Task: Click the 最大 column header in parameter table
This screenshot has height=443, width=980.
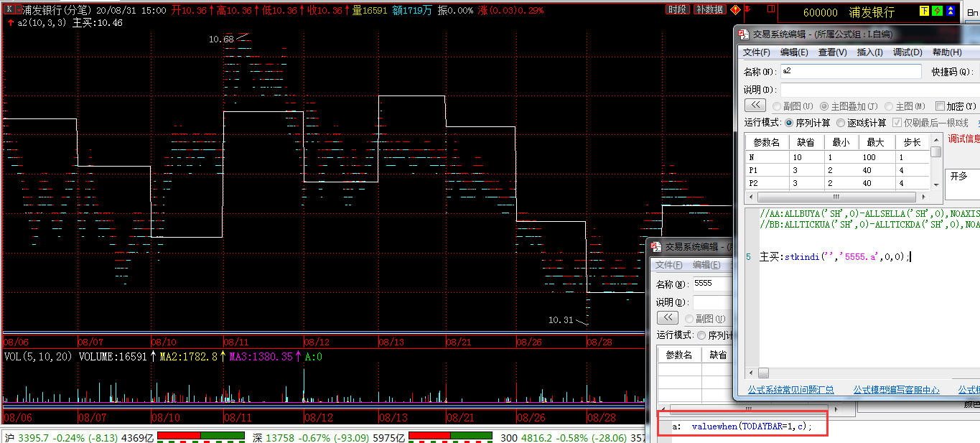Action: [876, 142]
